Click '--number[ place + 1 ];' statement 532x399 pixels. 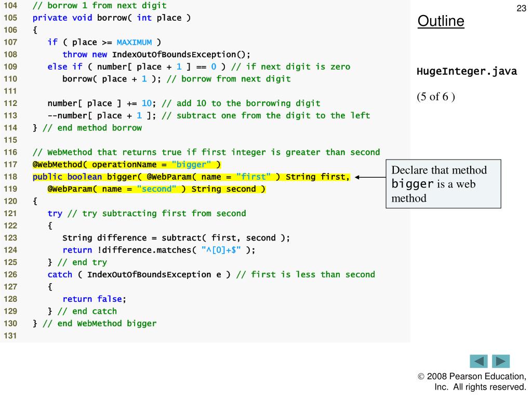102,116
